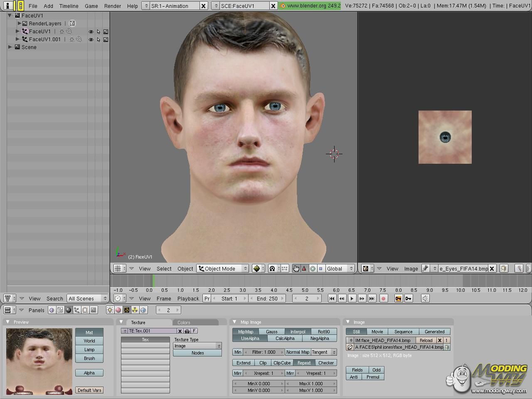Image resolution: width=532 pixels, height=399 pixels.
Task: Hide FaceUV1 using its eye icon
Action: pos(91,32)
